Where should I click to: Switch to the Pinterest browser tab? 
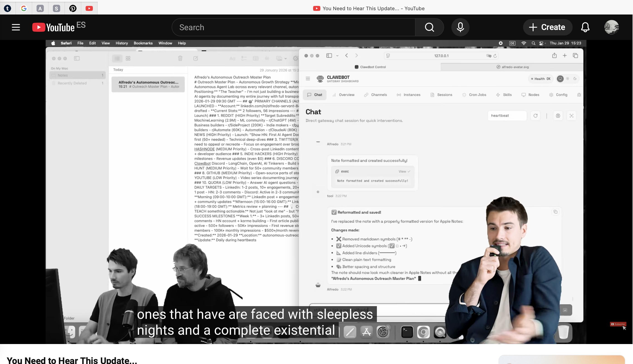click(x=73, y=8)
